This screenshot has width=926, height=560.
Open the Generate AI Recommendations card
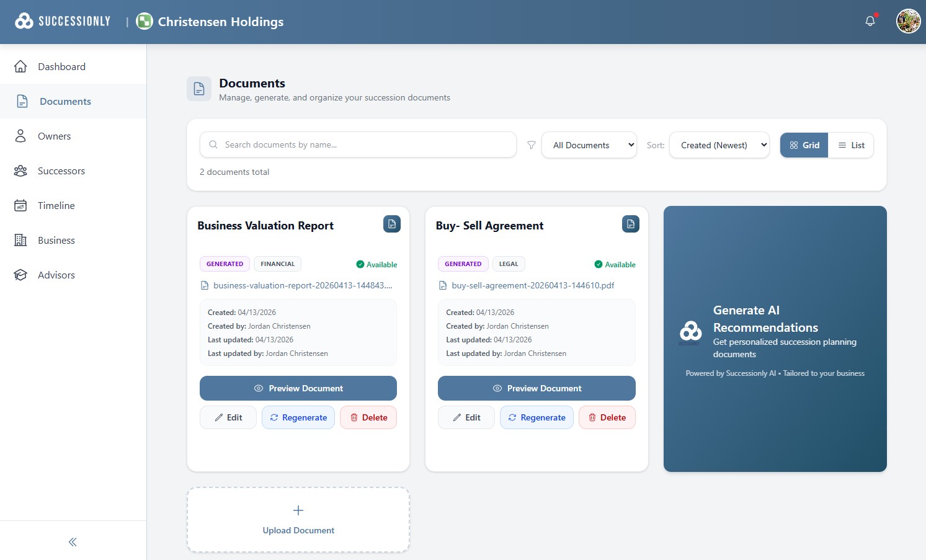[775, 339]
